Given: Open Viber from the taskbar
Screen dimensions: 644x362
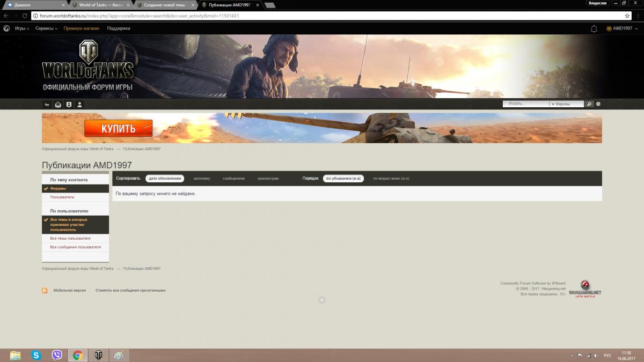Looking at the screenshot, I should point(57,355).
